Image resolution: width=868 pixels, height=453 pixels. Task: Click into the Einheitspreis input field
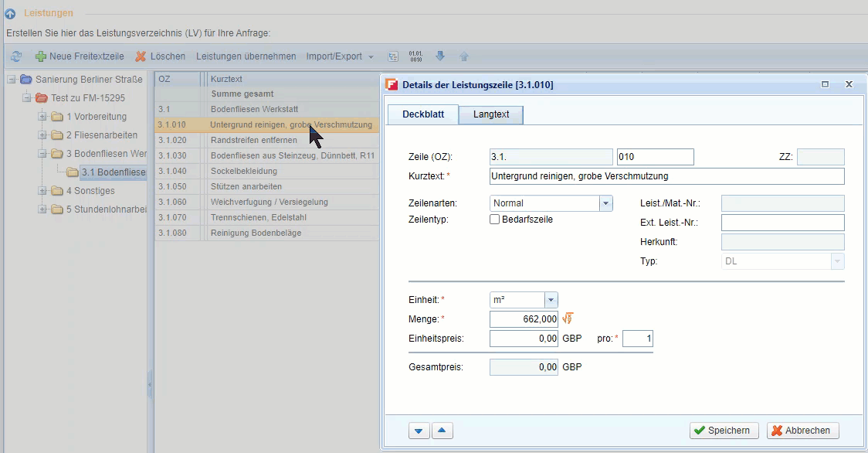coord(524,339)
